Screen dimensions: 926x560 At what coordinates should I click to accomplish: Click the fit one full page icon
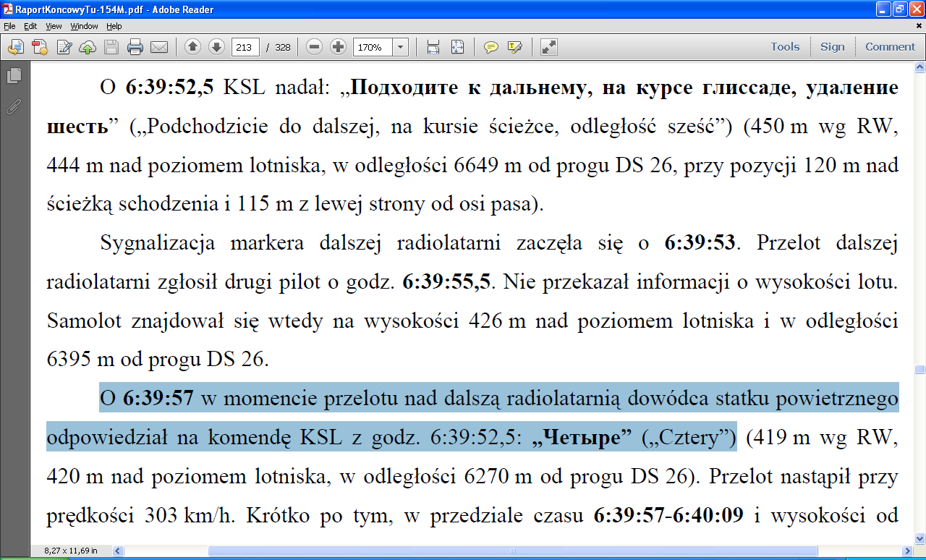pos(457,47)
